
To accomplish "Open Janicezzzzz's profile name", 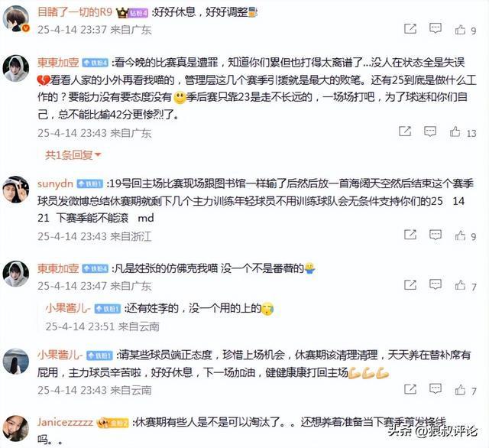I will 65,422.
